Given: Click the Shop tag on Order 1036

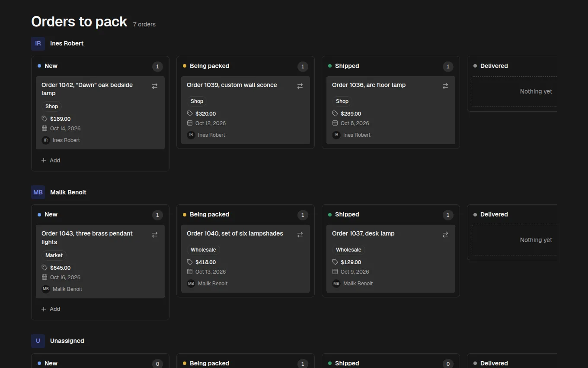Looking at the screenshot, I should click(342, 101).
